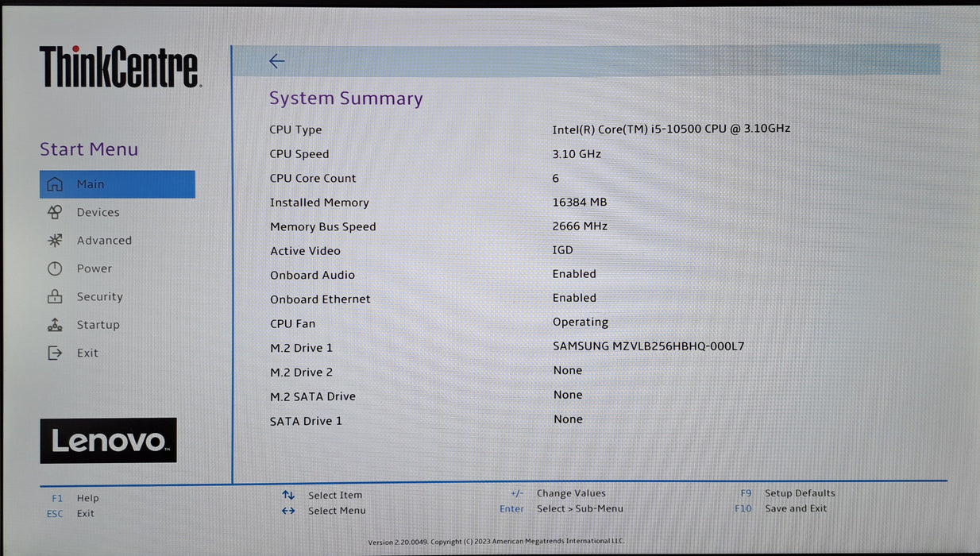980x556 pixels.
Task: Click F10 Save and Exit
Action: coord(781,508)
